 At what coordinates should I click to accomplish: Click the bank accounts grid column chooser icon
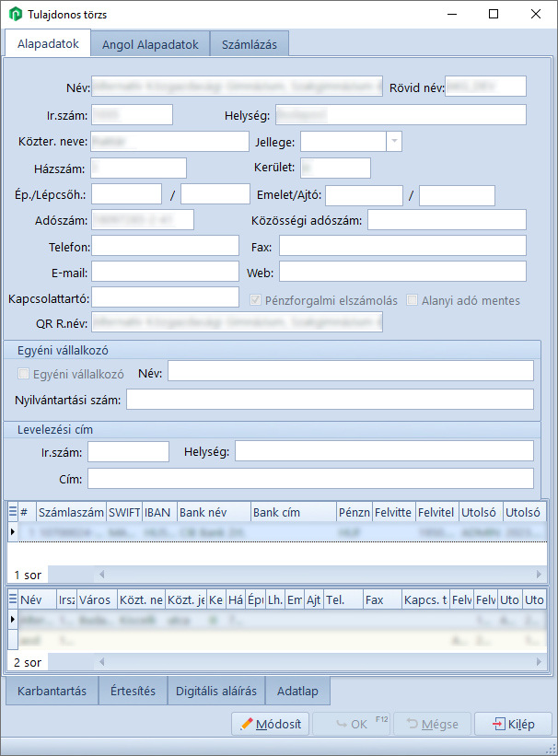click(x=12, y=512)
